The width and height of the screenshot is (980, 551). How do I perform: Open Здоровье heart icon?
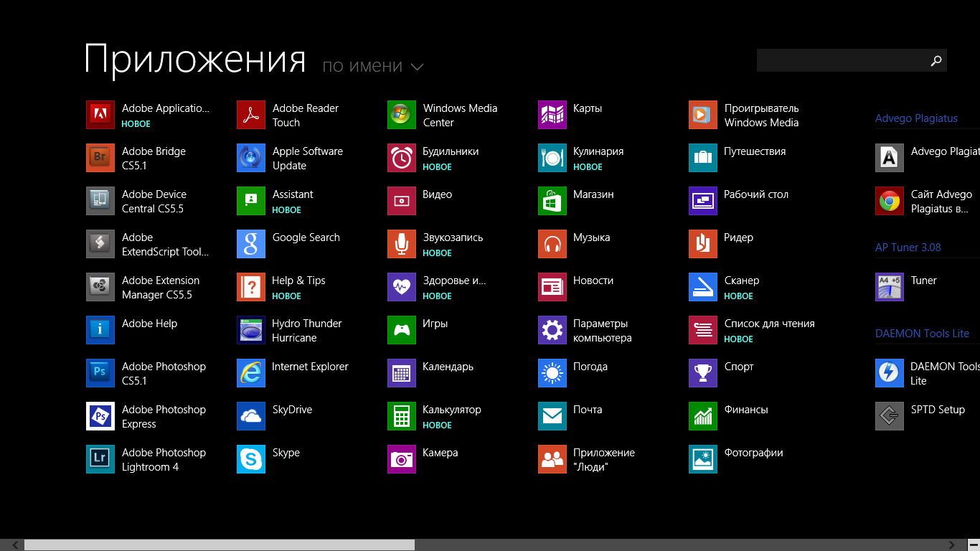(402, 287)
